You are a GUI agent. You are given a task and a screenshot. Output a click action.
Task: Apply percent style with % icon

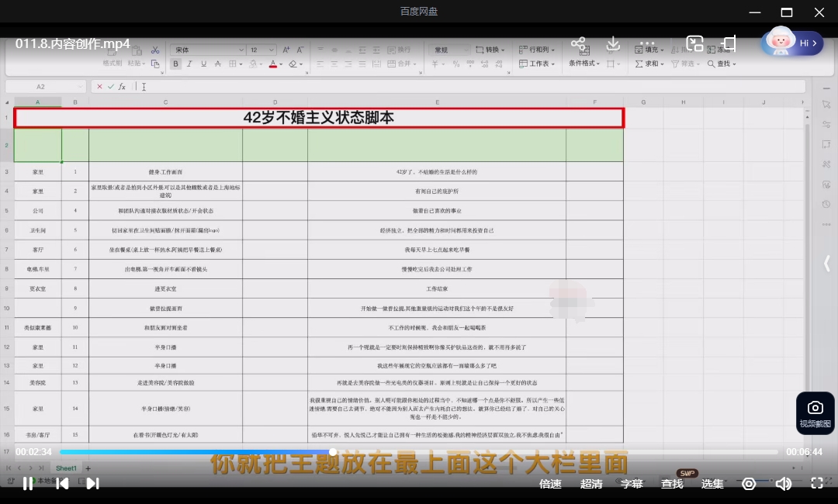click(x=456, y=64)
